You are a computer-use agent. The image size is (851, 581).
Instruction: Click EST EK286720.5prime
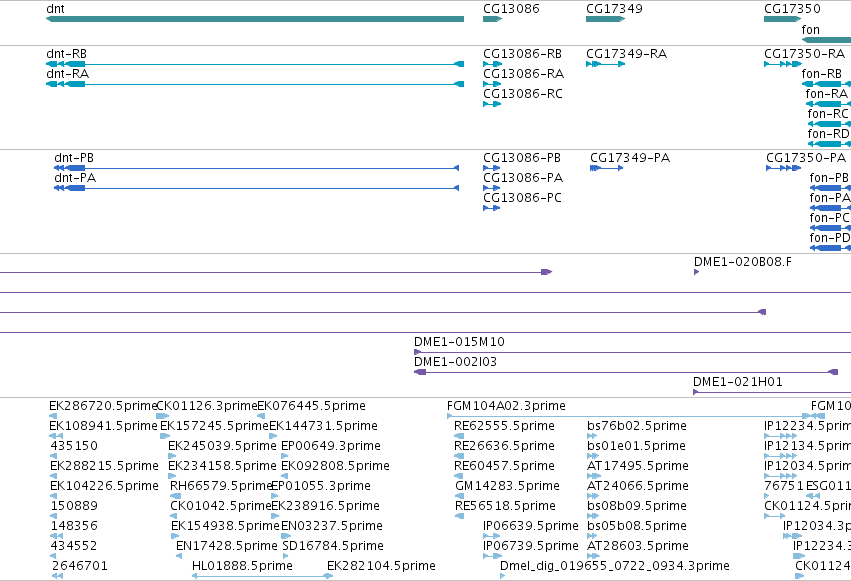point(53,416)
